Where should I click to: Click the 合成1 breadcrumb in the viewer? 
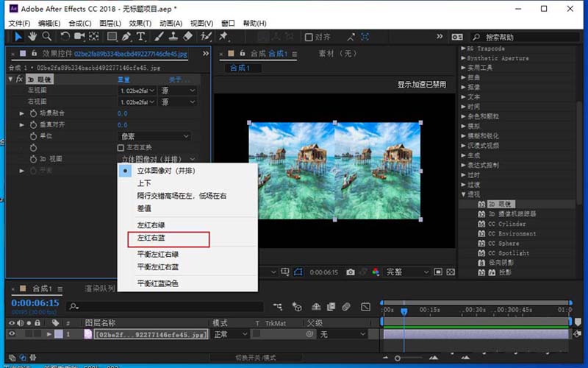240,68
